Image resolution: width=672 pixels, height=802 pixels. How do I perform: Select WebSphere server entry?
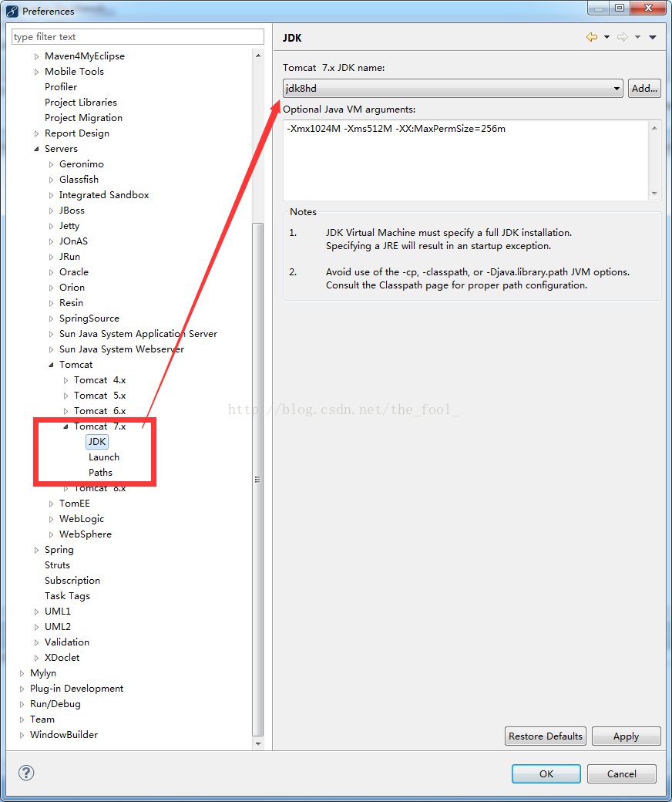pyautogui.click(x=86, y=534)
